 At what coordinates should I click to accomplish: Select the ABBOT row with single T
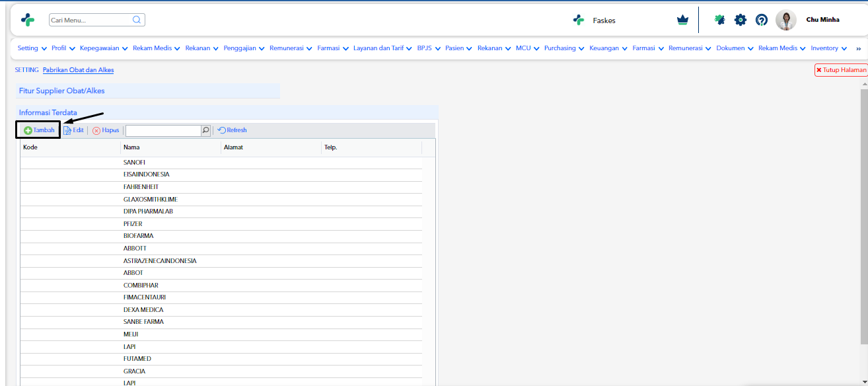pyautogui.click(x=221, y=273)
